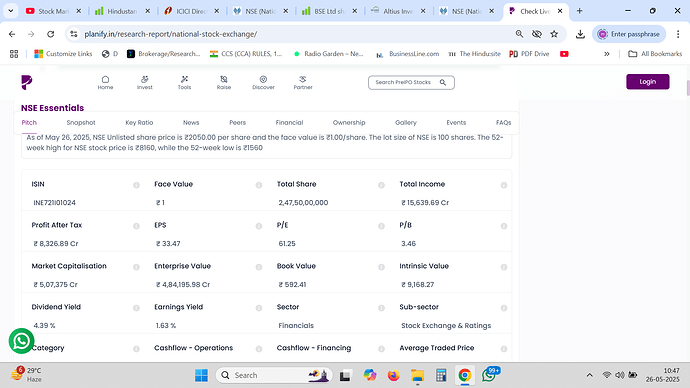Open the Raise navigation menu
690x388 pixels.
224,82
